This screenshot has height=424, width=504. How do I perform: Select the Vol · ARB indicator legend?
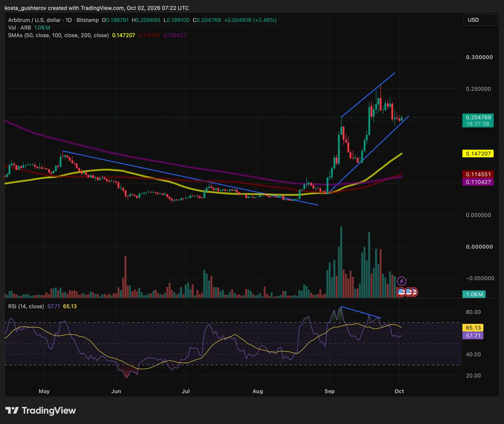[x=20, y=28]
